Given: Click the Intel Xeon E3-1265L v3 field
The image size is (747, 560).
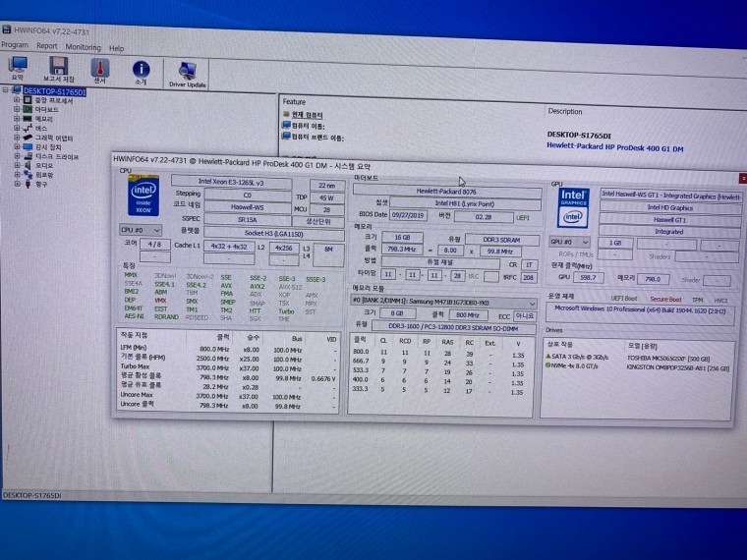Looking at the screenshot, I should pos(231,182).
